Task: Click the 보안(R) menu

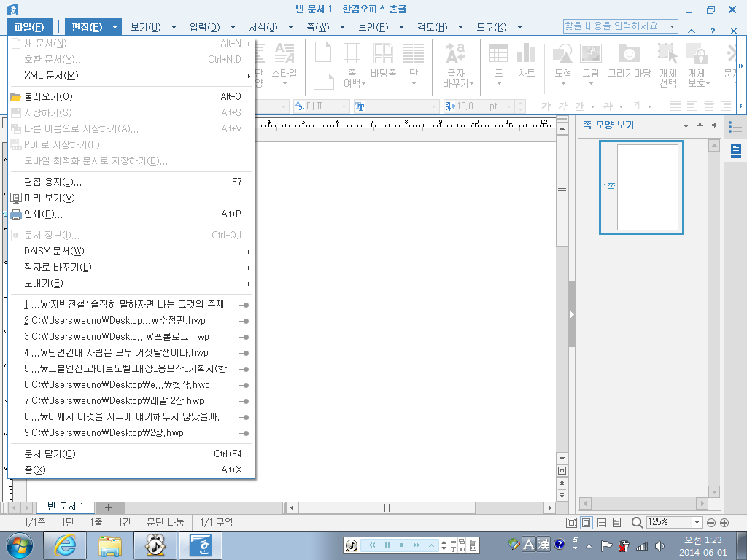Action: point(373,27)
